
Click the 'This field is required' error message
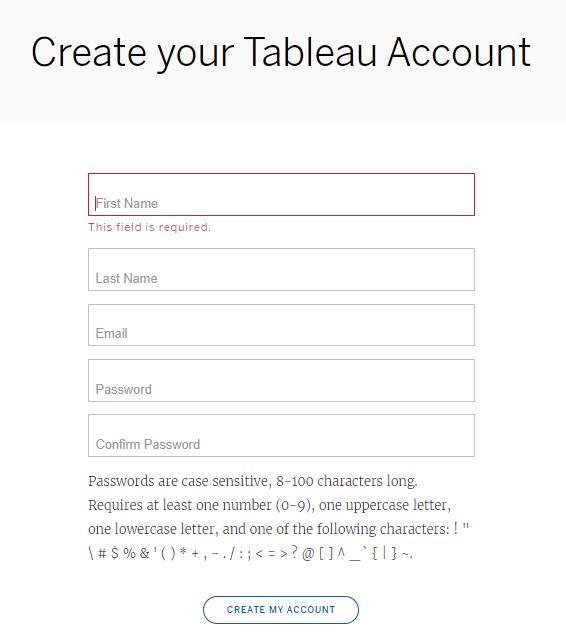click(x=149, y=227)
